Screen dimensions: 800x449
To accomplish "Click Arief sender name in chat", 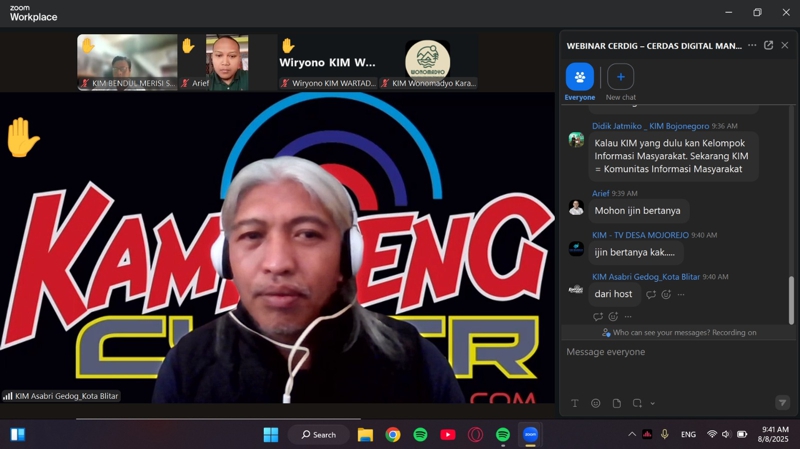I will 601,193.
